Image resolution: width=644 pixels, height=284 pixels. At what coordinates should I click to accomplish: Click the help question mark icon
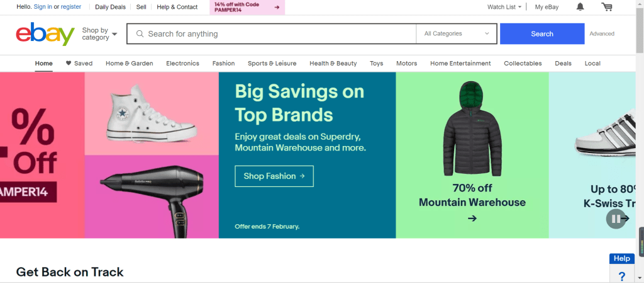621,276
